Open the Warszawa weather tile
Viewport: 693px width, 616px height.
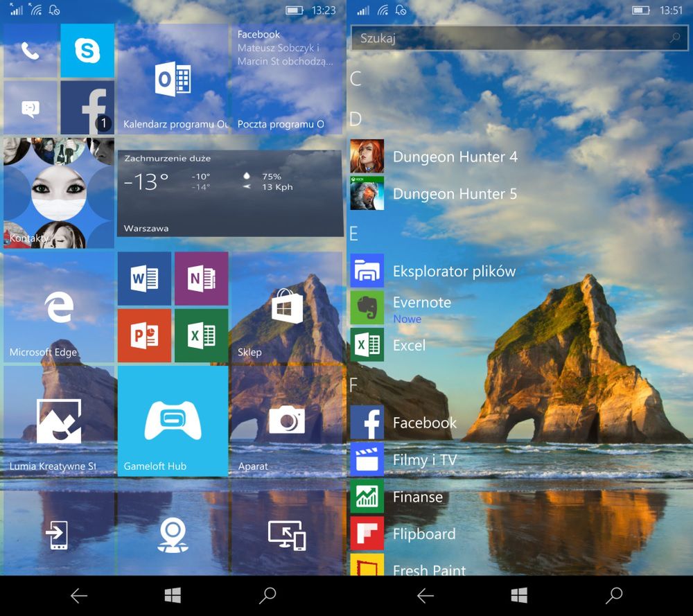coord(230,193)
